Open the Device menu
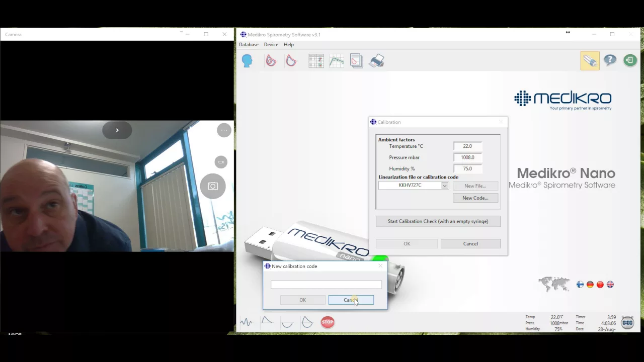 click(271, 45)
